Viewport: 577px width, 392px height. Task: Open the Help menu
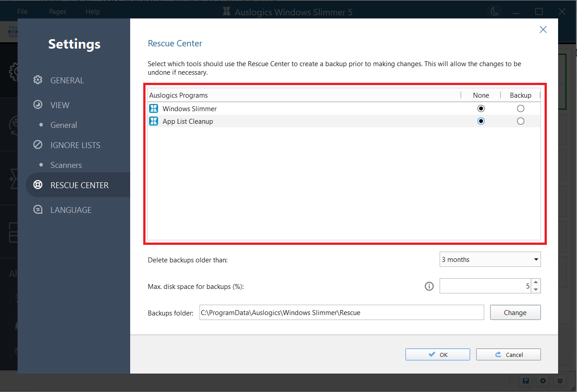click(93, 11)
